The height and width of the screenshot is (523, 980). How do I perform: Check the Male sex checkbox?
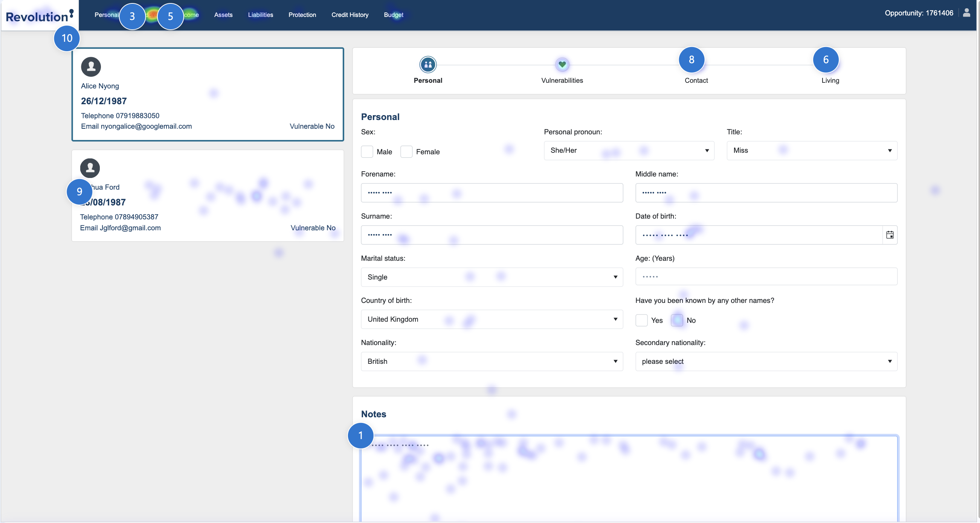(x=367, y=152)
